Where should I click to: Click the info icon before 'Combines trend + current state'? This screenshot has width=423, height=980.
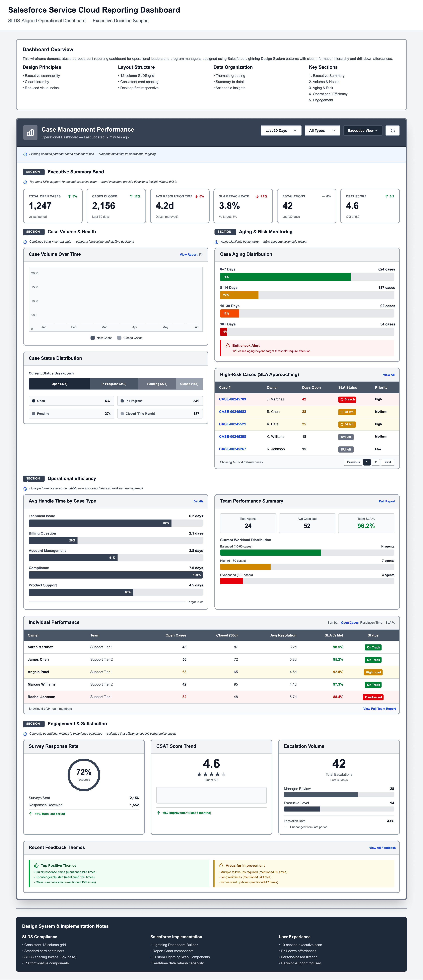[x=25, y=242]
